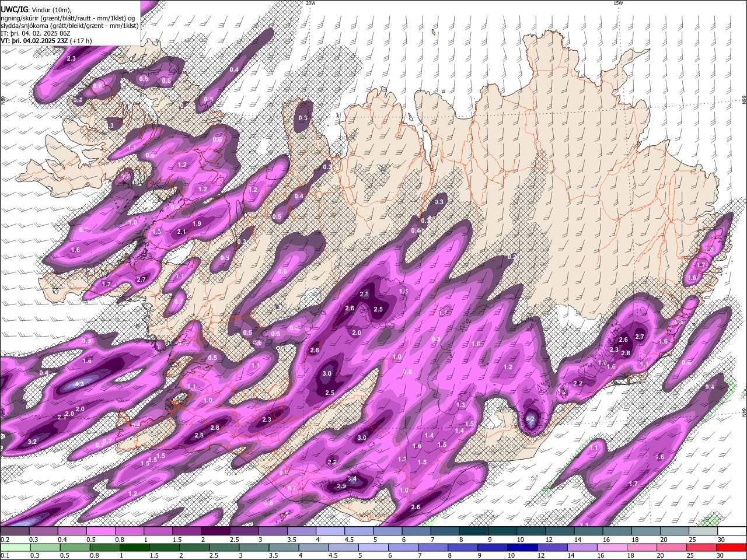Image resolution: width=747 pixels, height=560 pixels.
Task: Select the snow scale swatch between 8 and 9
Action: [x=474, y=531]
